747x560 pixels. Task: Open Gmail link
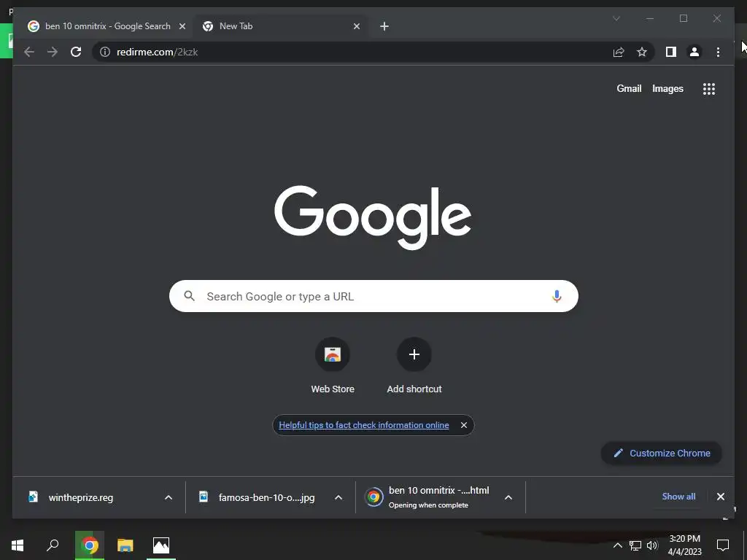(x=629, y=88)
